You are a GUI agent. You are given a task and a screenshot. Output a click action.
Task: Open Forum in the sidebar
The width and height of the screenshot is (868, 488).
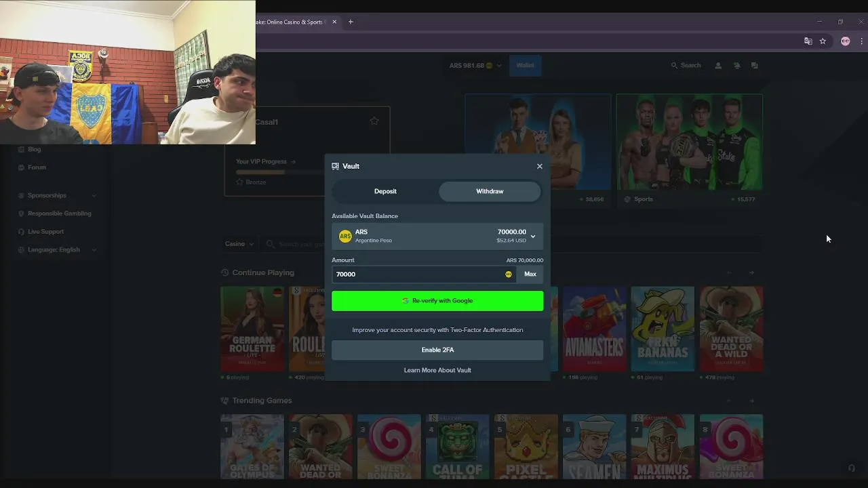tap(37, 167)
